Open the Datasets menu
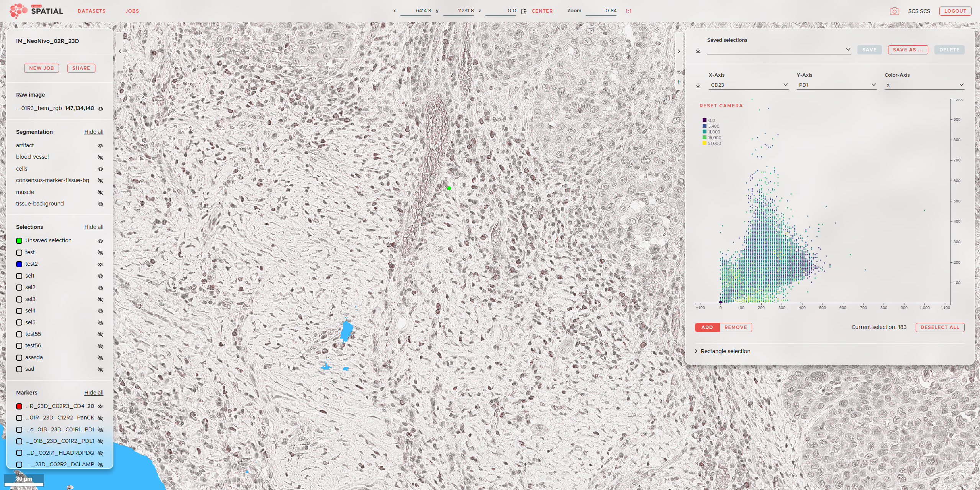 (92, 11)
